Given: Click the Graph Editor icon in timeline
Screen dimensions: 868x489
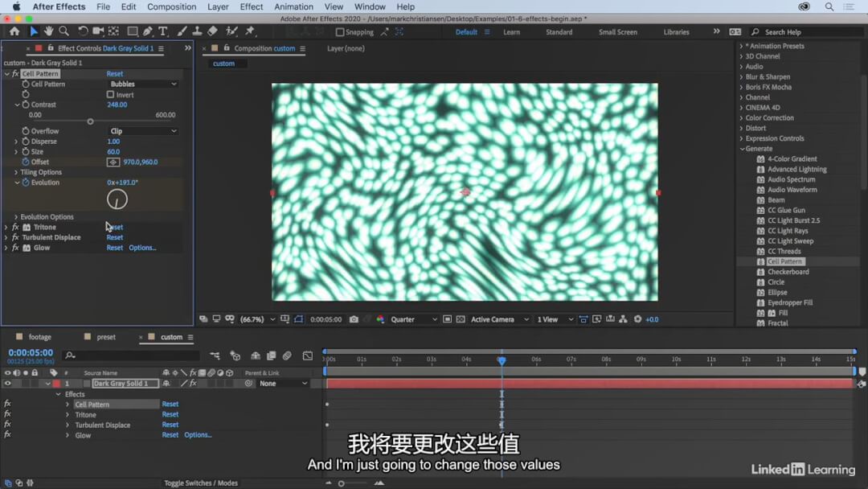Looking at the screenshot, I should point(308,355).
